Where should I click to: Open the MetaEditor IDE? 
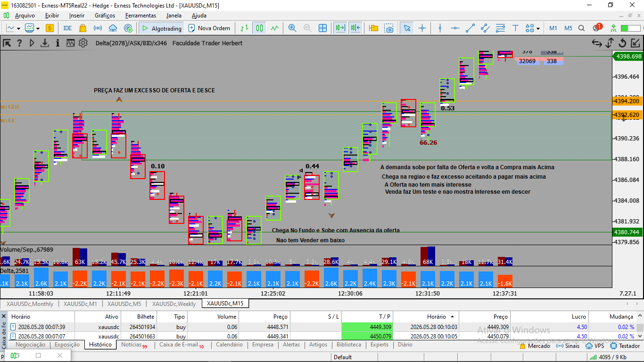(x=67, y=28)
